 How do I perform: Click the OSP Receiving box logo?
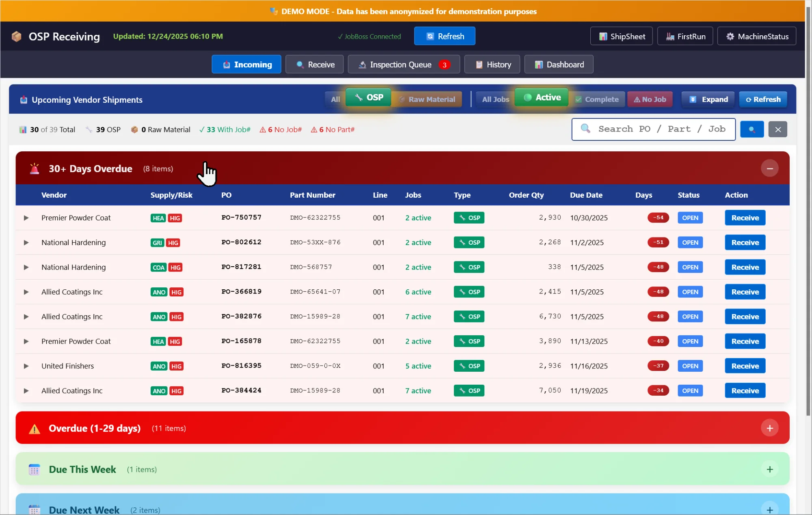point(17,37)
